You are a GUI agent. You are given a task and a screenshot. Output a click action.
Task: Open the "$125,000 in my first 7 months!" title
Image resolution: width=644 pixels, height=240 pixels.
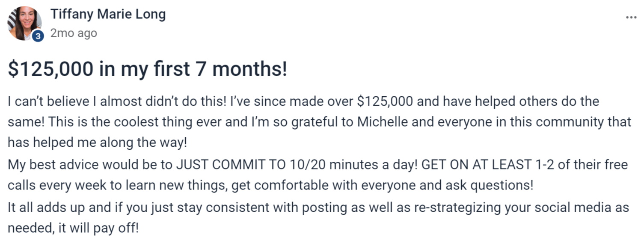coord(148,69)
